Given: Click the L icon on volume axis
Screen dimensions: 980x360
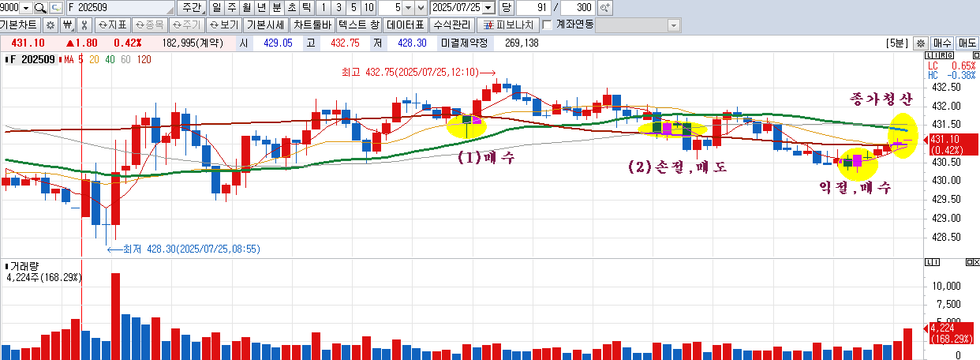Looking at the screenshot, I should coord(930,262).
